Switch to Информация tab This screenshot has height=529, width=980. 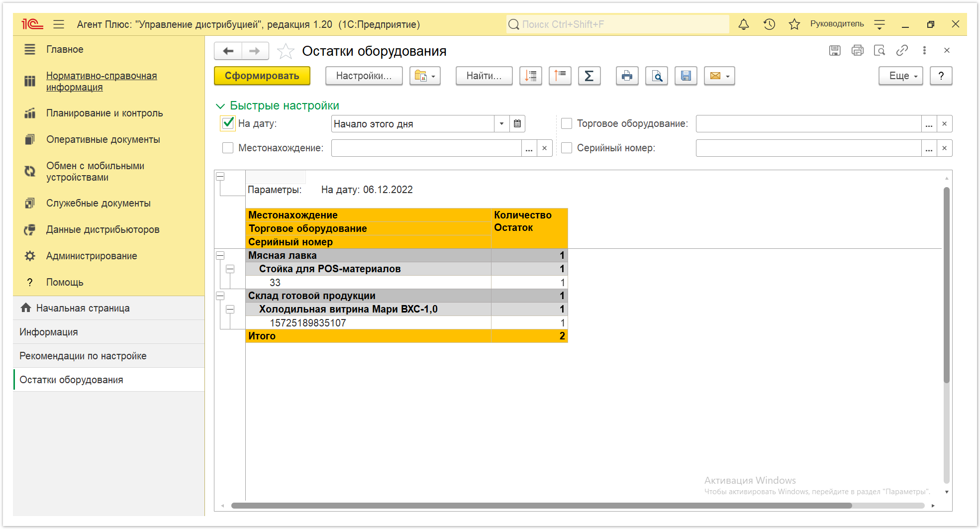108,332
